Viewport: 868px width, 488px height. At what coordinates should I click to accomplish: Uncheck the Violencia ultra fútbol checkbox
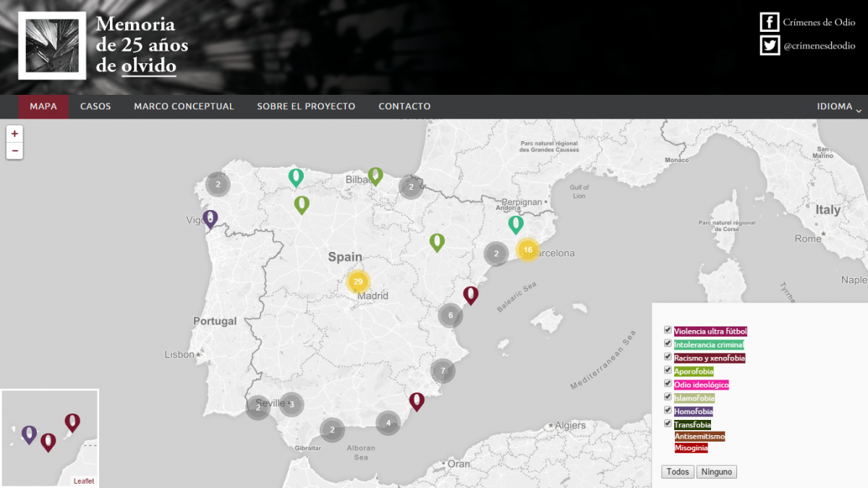[668, 331]
